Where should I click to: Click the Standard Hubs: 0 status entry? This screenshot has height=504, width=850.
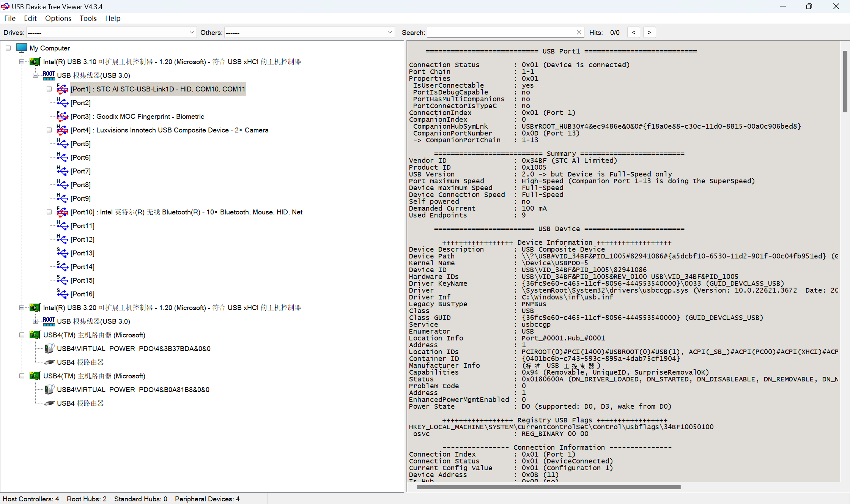[140, 499]
